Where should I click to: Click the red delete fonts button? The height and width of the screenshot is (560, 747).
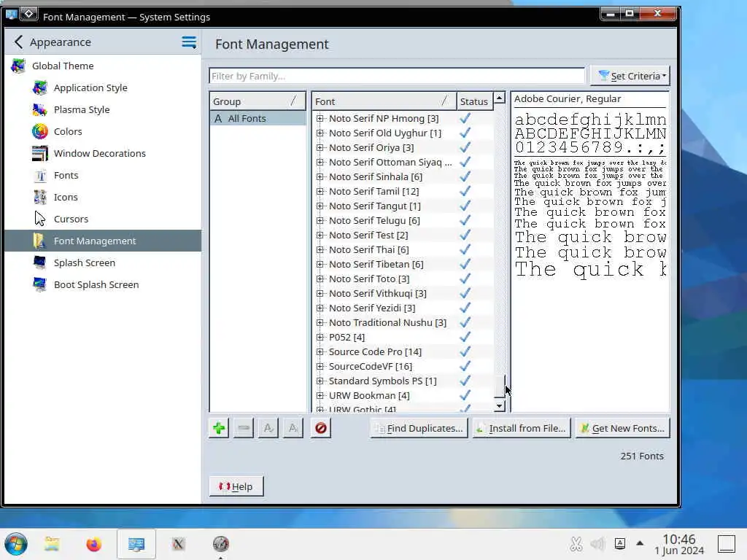click(x=321, y=428)
